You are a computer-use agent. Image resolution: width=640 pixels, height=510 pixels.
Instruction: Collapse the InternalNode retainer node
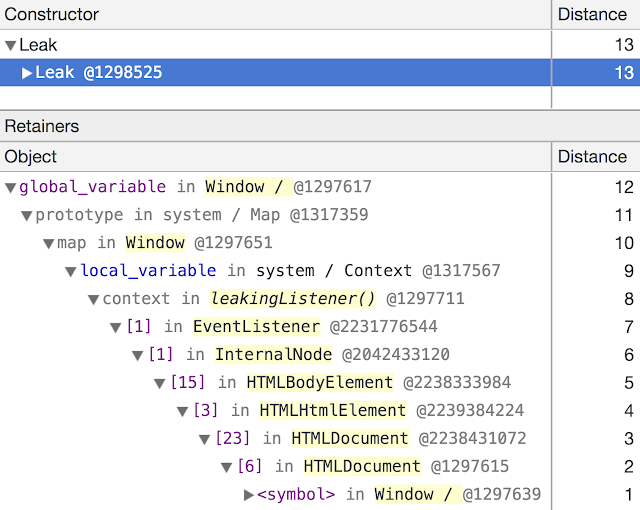[x=137, y=354]
